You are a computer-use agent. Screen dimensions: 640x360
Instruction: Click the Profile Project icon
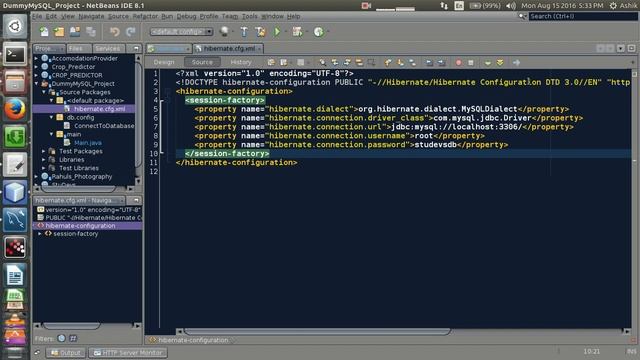tap(319, 31)
